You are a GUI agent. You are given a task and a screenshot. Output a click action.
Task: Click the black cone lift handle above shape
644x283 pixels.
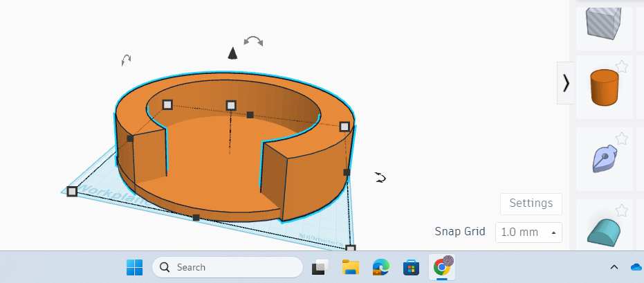[232, 53]
